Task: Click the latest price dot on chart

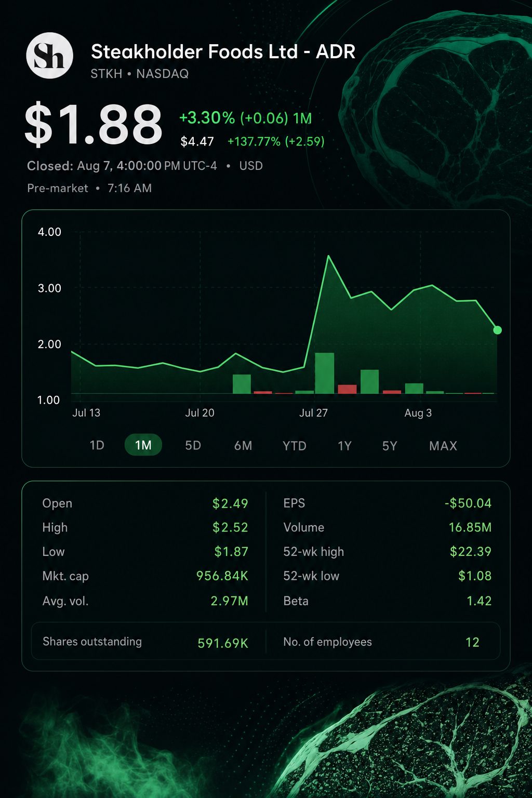Action: (x=497, y=330)
